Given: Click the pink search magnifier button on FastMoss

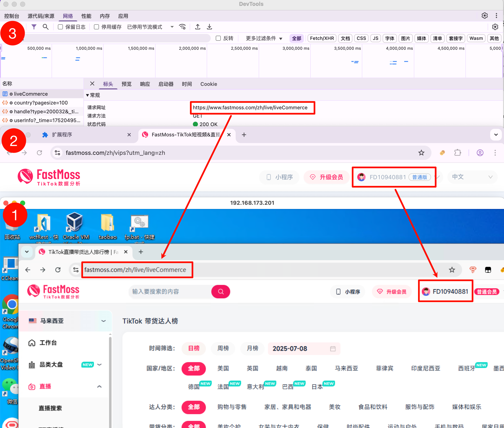Looking at the screenshot, I should click(x=220, y=291).
